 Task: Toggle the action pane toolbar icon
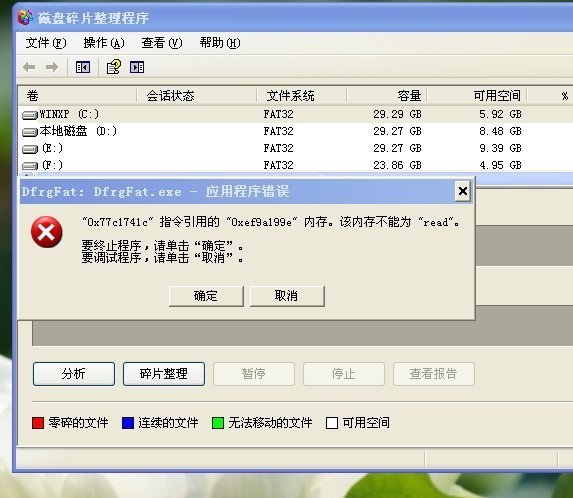(137, 67)
